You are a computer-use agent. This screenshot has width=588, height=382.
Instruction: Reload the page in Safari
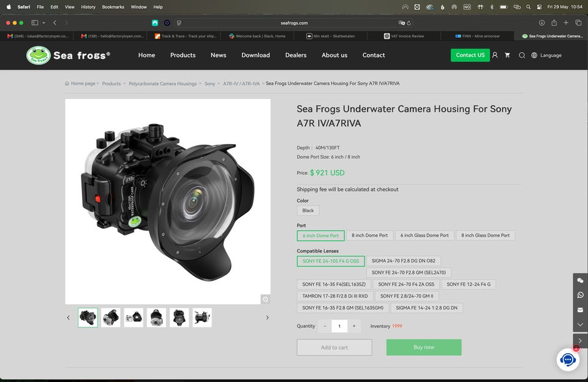click(409, 23)
